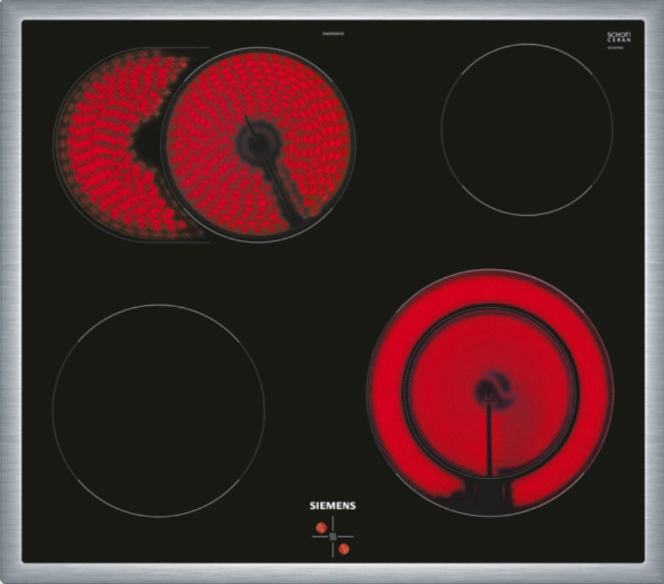
Task: Click the SIEMENS brand logo
Action: point(333,506)
